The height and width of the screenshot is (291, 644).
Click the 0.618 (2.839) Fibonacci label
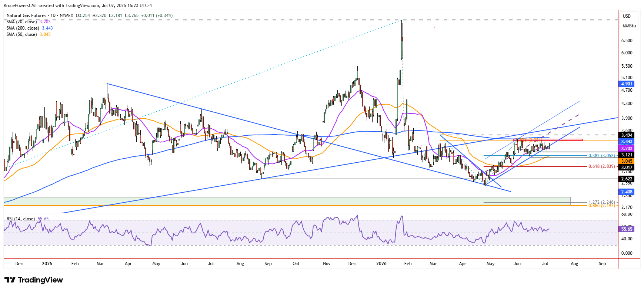click(x=601, y=166)
